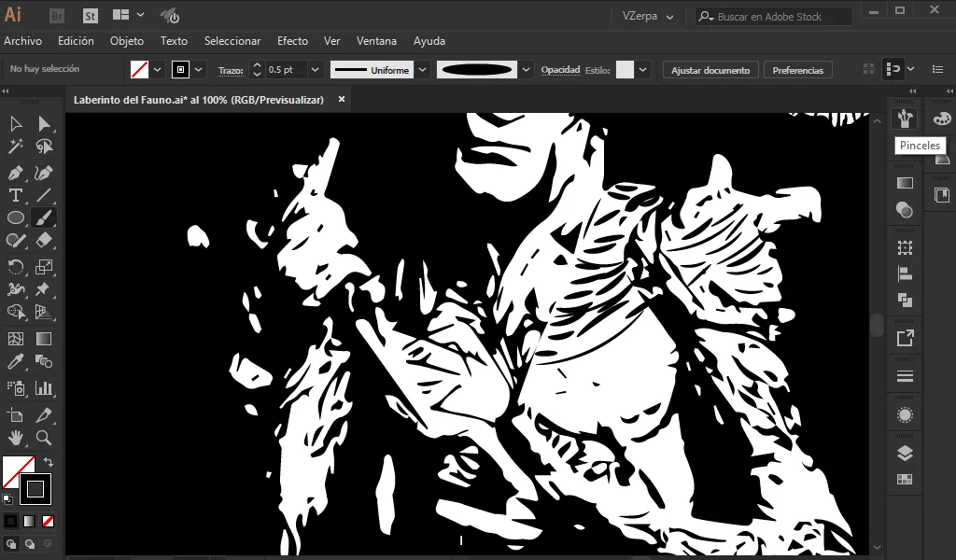Screen dimensions: 956x560
Task: Select the Rotate tool
Action: (16, 267)
